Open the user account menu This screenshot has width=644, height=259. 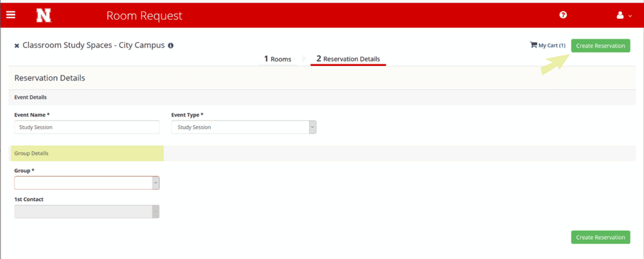click(x=624, y=15)
